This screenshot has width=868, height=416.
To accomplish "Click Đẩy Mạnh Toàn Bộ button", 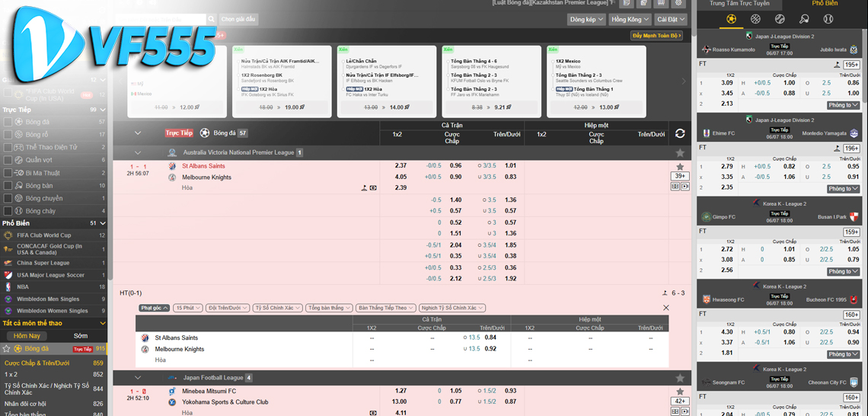I will (656, 36).
